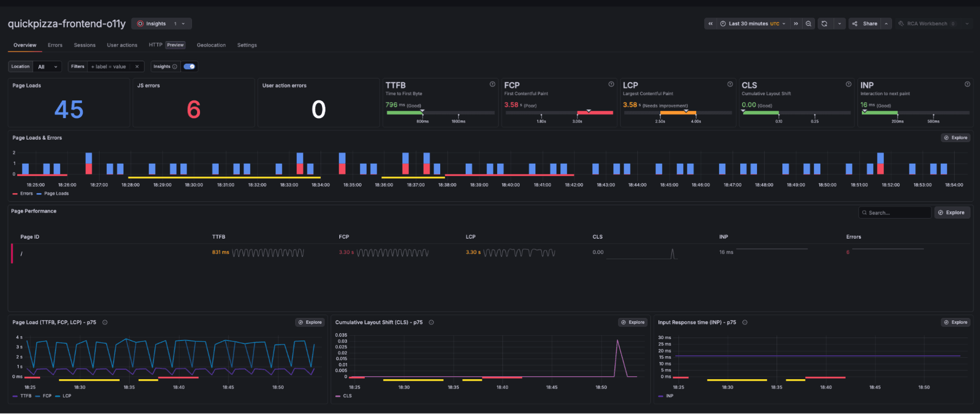This screenshot has width=980, height=414.
Task: Toggle the Insights switch off
Action: tap(189, 67)
